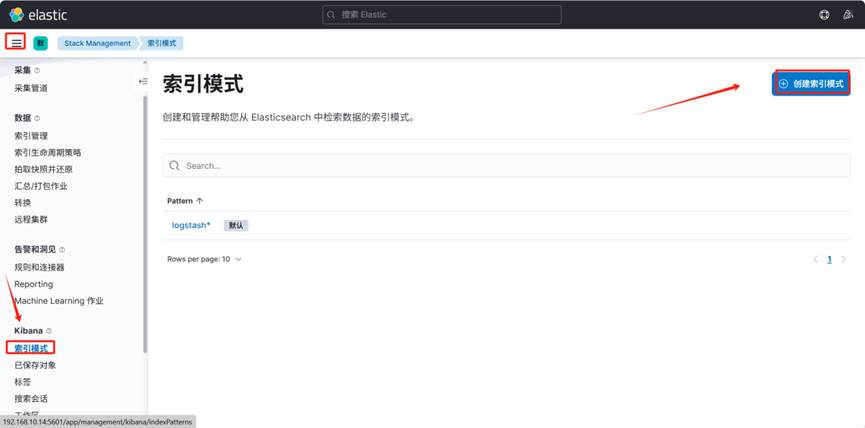
Task: Click the 创建索引模式 button
Action: tap(811, 84)
